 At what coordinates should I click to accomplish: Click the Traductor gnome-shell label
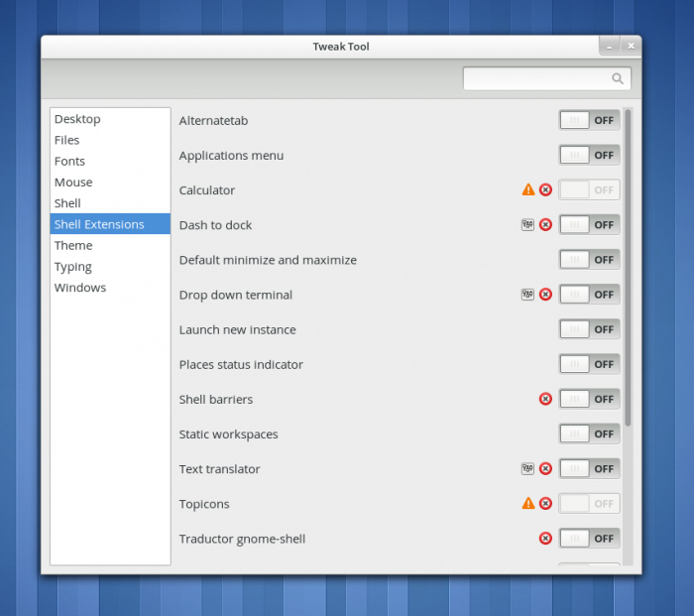click(x=242, y=539)
